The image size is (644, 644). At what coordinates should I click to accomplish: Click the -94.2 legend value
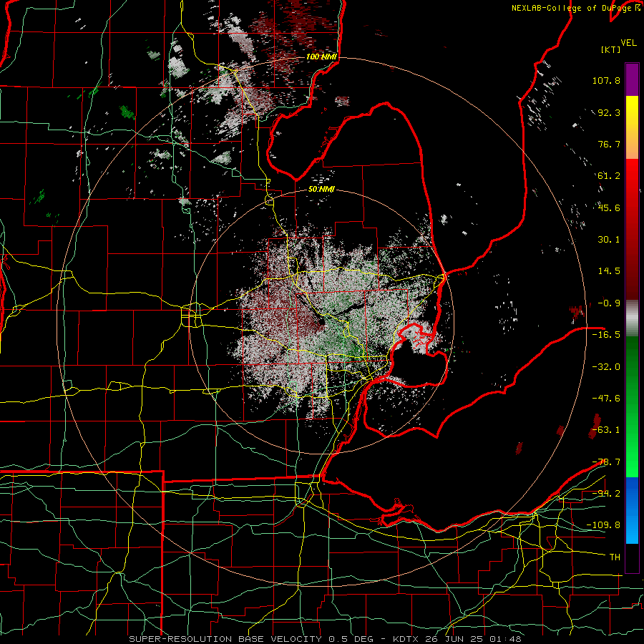(x=606, y=493)
